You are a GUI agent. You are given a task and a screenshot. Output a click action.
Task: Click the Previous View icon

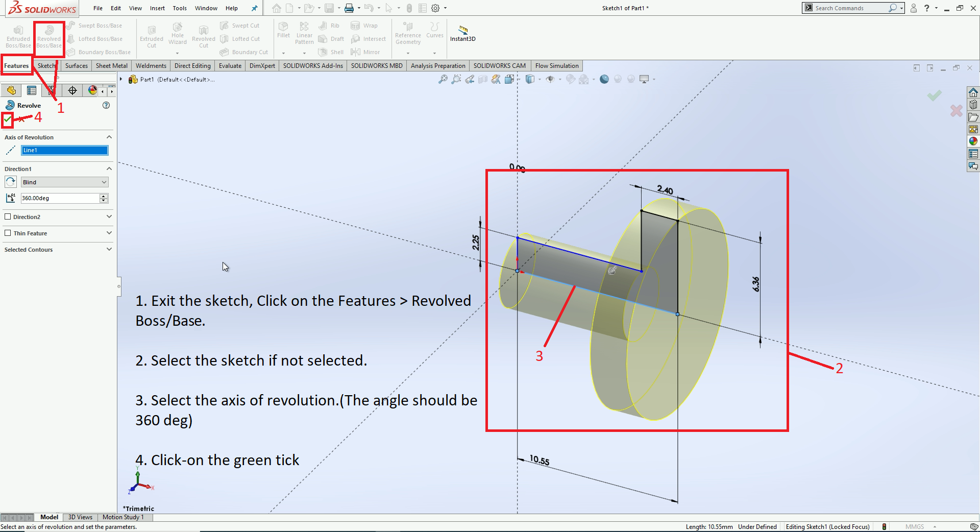[x=469, y=79]
